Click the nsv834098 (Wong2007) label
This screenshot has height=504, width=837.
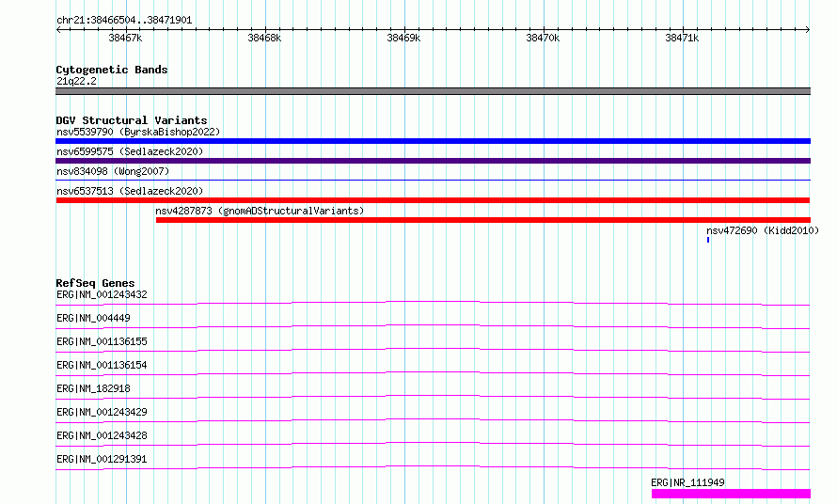point(113,171)
